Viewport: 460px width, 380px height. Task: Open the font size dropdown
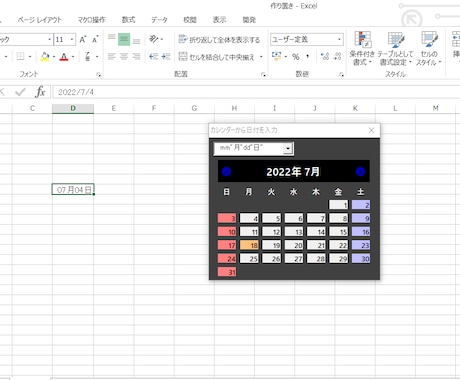[x=72, y=39]
